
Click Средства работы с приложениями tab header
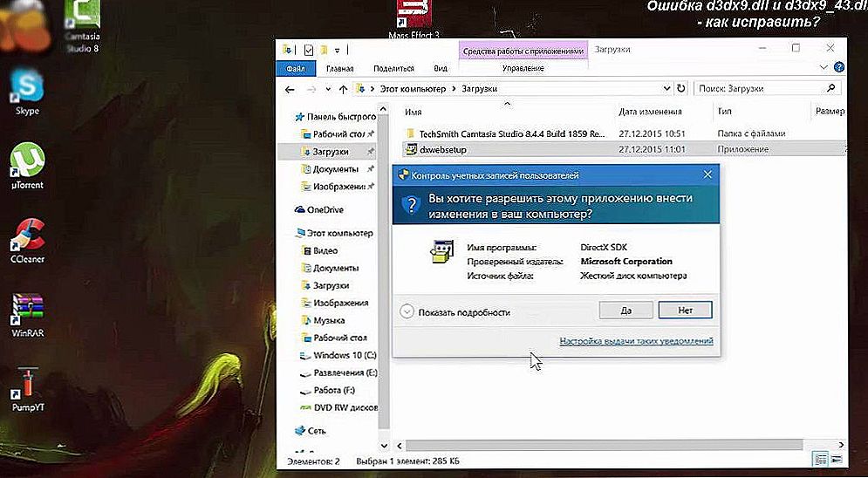click(523, 51)
